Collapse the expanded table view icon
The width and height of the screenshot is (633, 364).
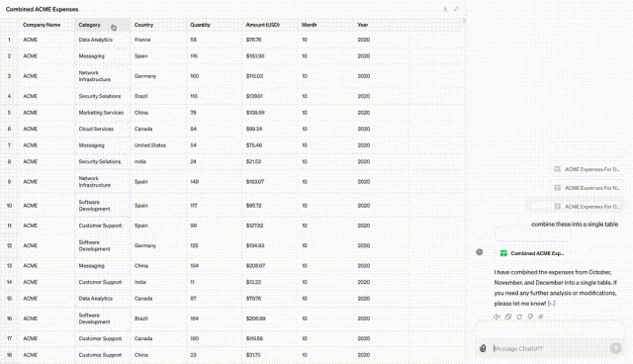point(456,9)
